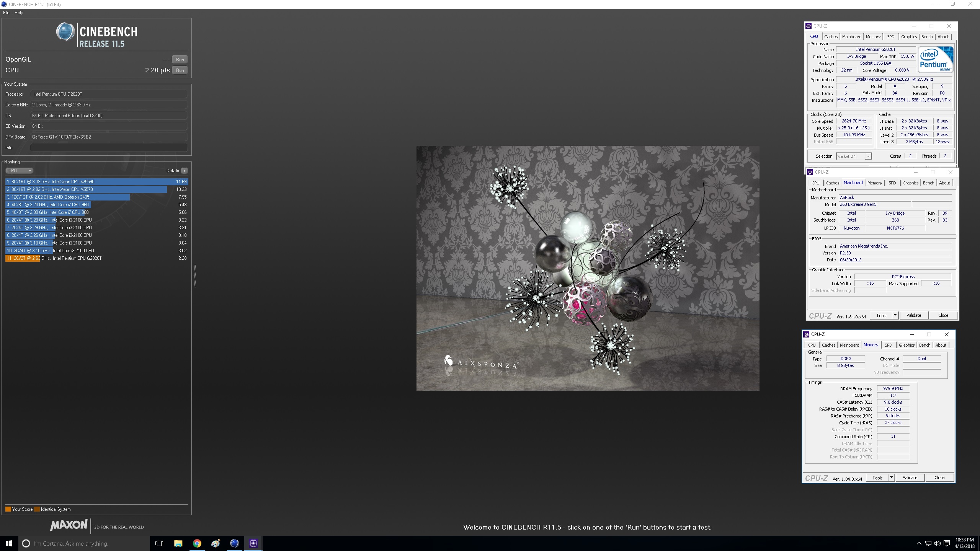
Task: Click the Your Score orange swatch
Action: click(x=8, y=509)
